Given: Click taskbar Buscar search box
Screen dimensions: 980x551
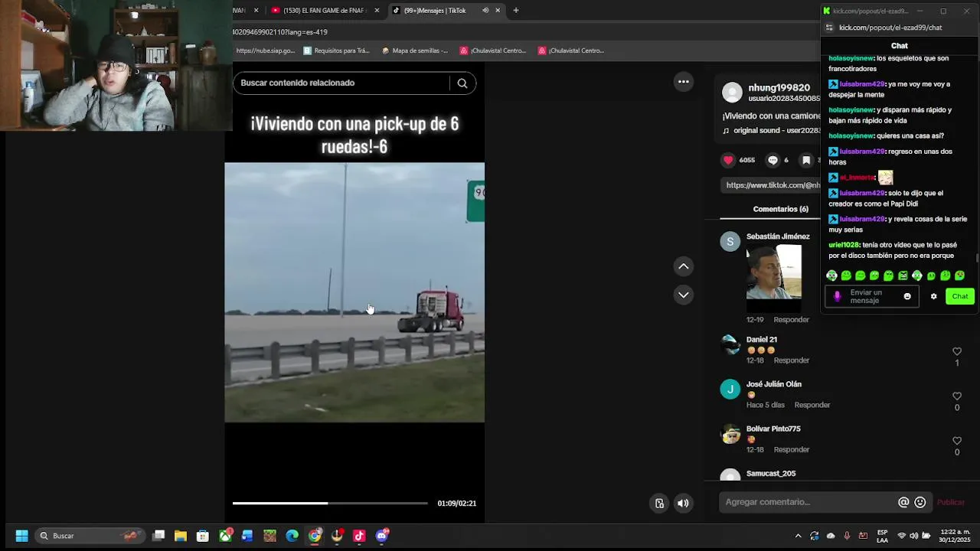Looking at the screenshot, I should coord(90,536).
